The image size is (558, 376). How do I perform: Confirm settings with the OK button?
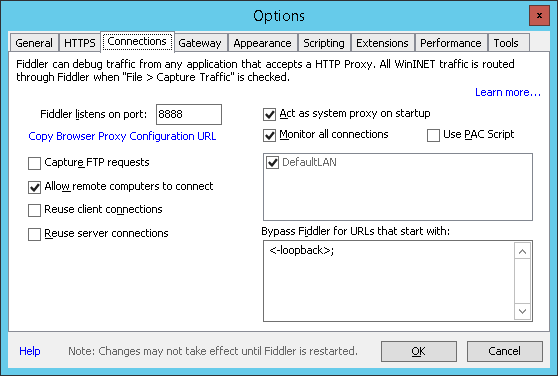(x=419, y=351)
